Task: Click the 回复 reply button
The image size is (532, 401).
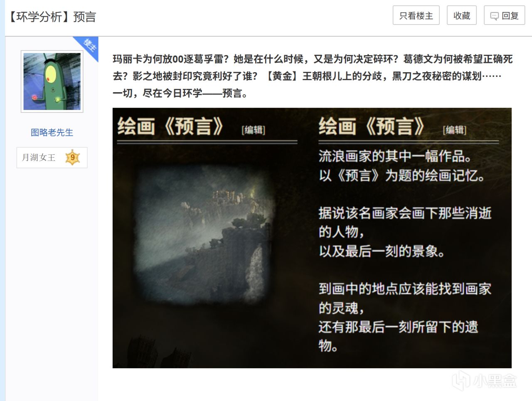Action: tap(505, 15)
